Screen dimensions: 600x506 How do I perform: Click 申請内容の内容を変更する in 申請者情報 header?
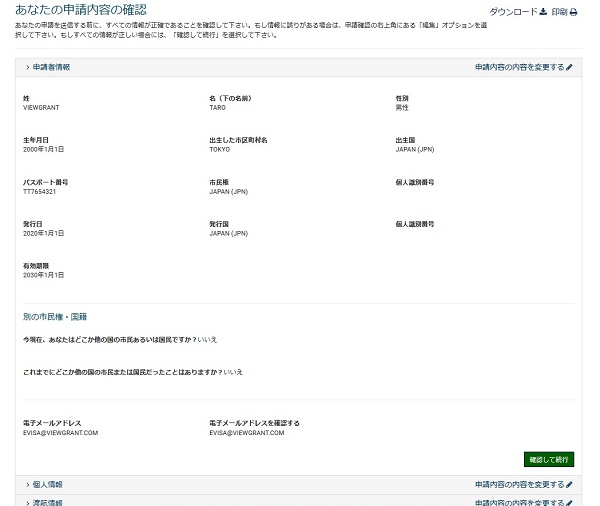point(518,67)
